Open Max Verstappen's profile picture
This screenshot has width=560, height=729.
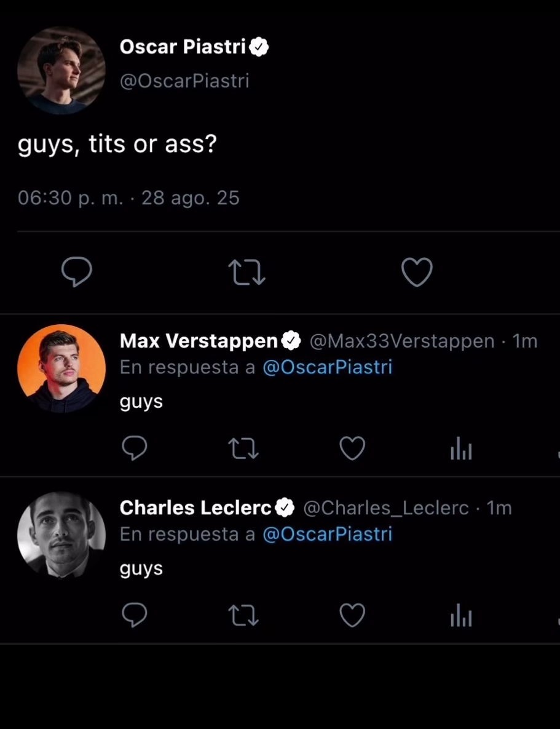pyautogui.click(x=61, y=368)
